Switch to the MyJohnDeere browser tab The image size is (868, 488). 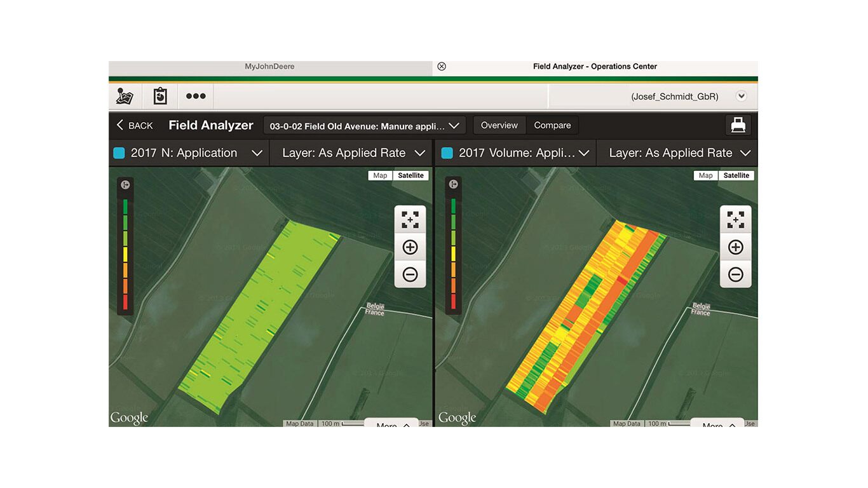[270, 66]
